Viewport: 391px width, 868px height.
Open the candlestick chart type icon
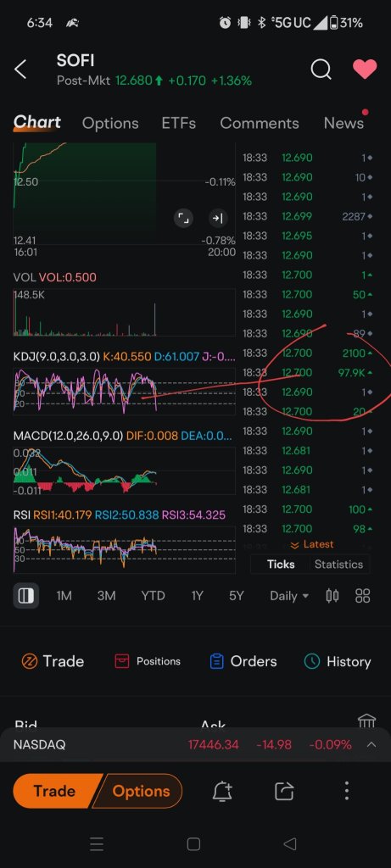click(x=332, y=596)
